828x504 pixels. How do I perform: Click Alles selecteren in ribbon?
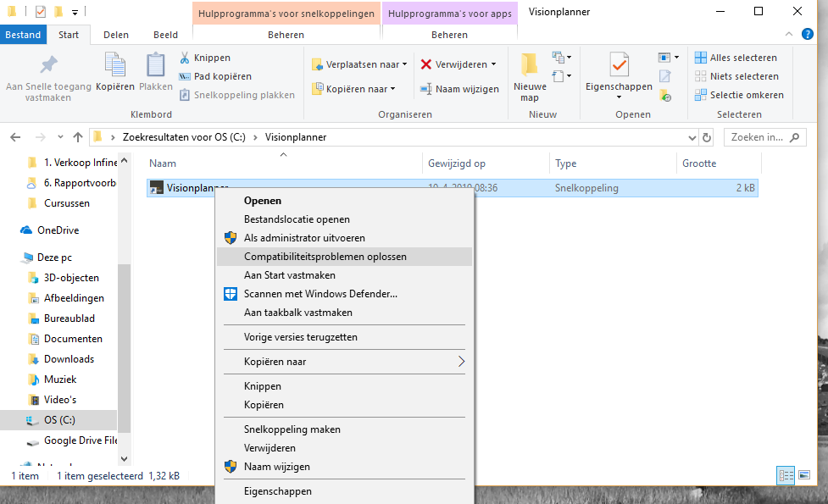[x=736, y=58]
